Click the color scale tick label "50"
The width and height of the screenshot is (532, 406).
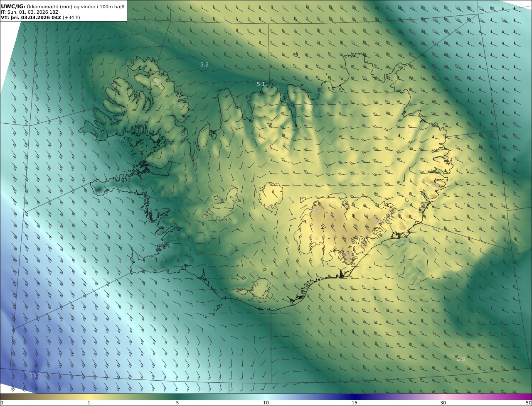point(528,403)
